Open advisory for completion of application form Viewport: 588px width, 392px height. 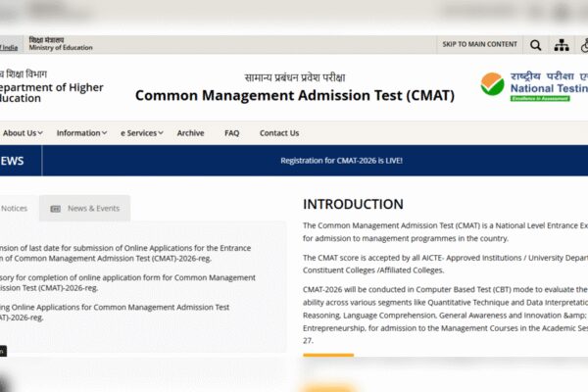(127, 283)
